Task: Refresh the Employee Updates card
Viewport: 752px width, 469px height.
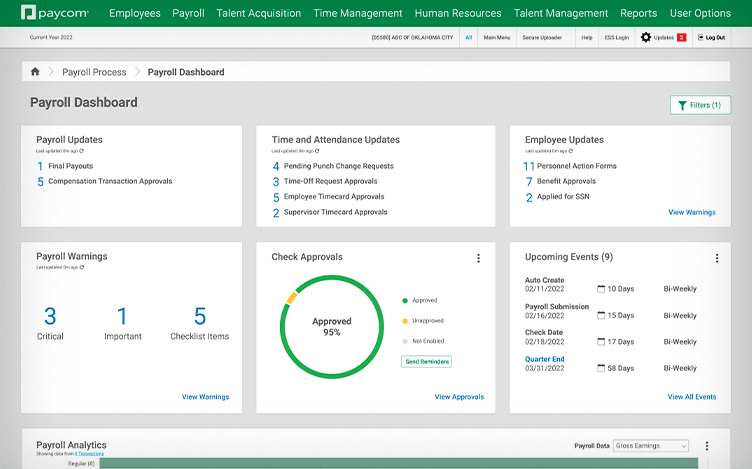Action: point(571,151)
